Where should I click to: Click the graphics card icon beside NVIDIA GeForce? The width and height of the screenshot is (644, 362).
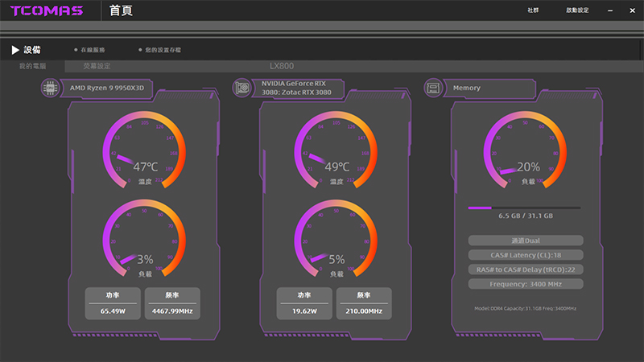pyautogui.click(x=241, y=88)
